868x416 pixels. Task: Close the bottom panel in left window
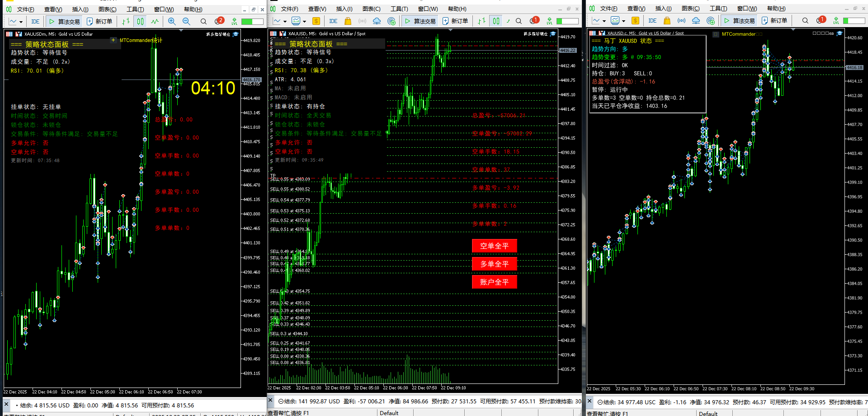click(x=6, y=404)
